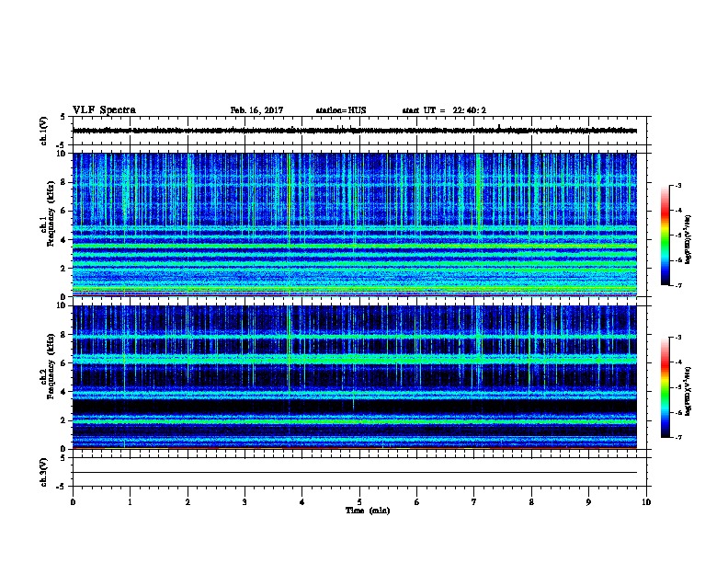Click the ch.1(V) waveform axis label

point(44,131)
